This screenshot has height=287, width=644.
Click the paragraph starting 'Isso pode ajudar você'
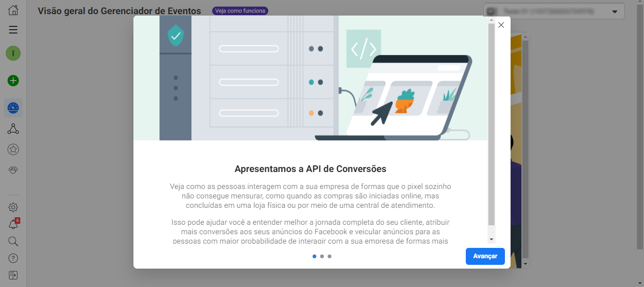click(310, 232)
